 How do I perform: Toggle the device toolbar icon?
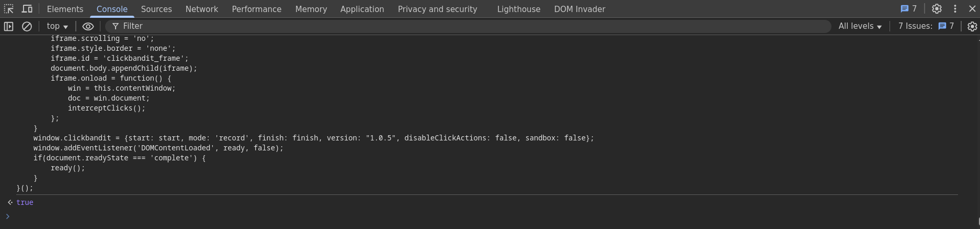click(27, 9)
